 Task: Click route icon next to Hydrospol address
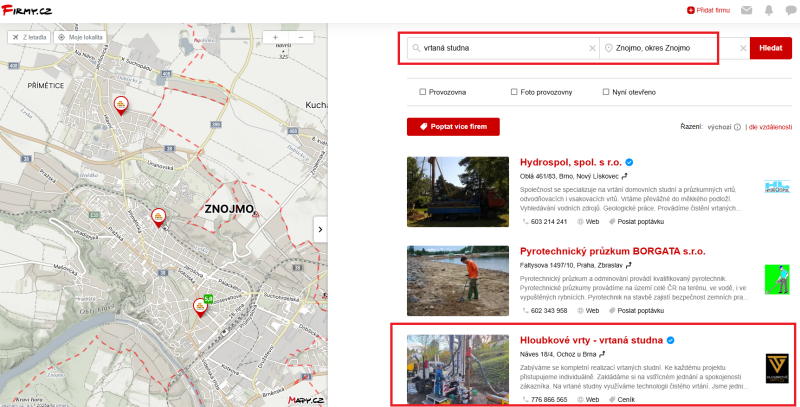point(624,176)
